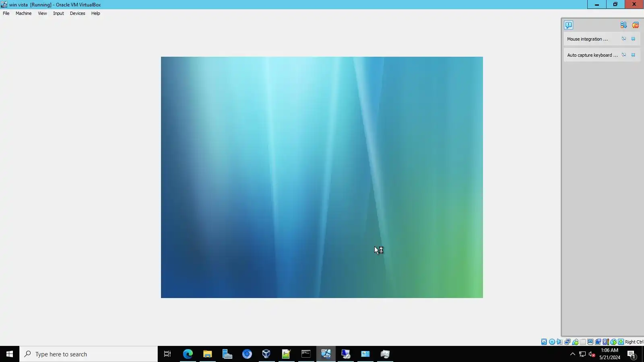Open the Windows Start menu

click(10, 354)
